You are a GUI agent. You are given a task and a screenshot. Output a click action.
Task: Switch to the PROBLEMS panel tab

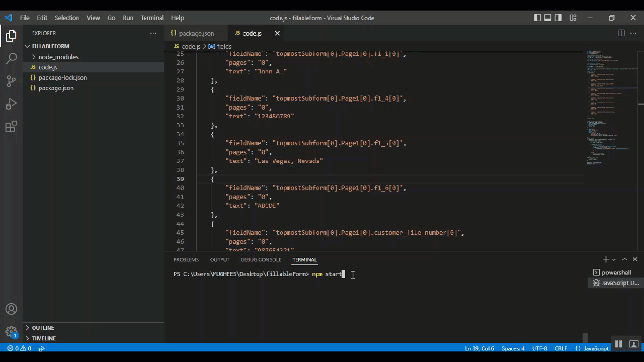click(x=186, y=259)
